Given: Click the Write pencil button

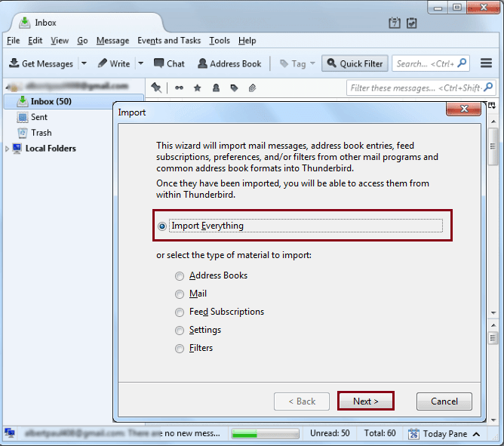Looking at the screenshot, I should click(x=114, y=63).
